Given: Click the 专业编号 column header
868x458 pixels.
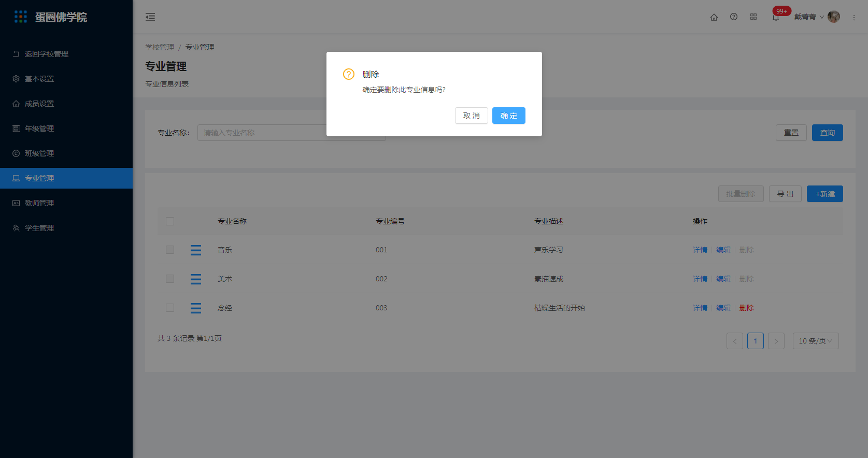Looking at the screenshot, I should tap(390, 221).
